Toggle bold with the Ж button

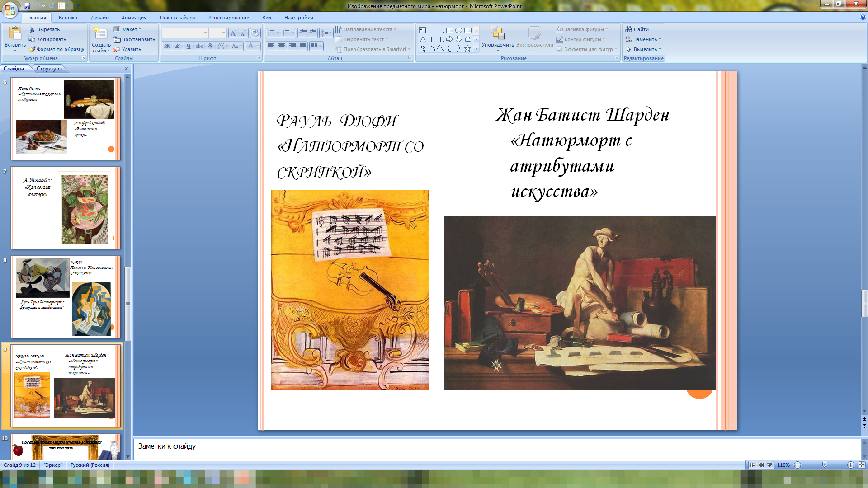(x=167, y=46)
